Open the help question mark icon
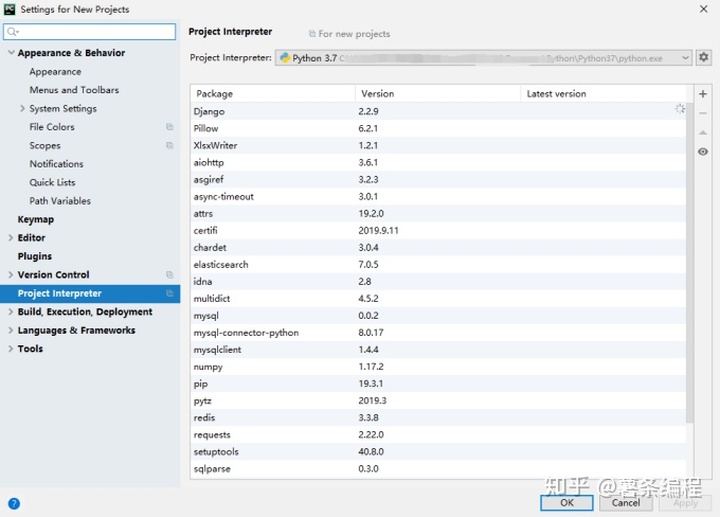 pyautogui.click(x=14, y=503)
